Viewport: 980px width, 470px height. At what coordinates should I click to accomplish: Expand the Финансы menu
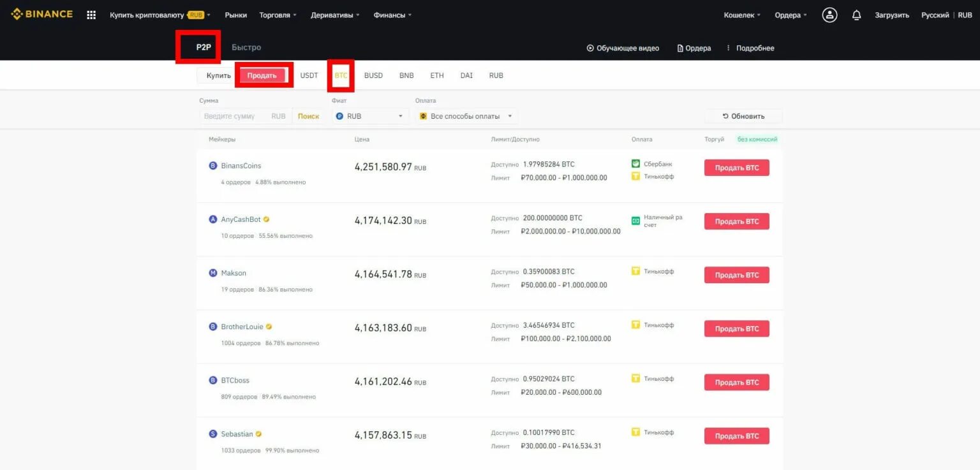click(x=392, y=15)
